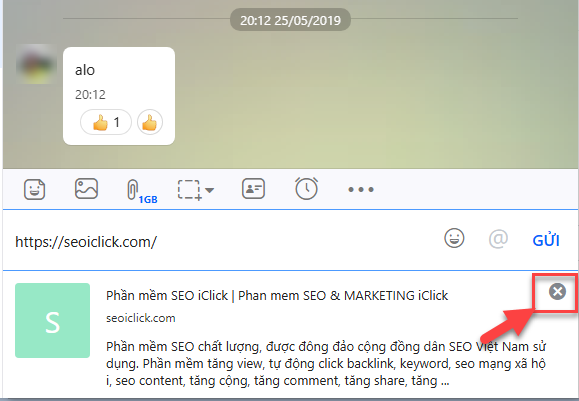Mention someone using the @ icon
Image resolution: width=579 pixels, height=401 pixels.
tap(498, 239)
